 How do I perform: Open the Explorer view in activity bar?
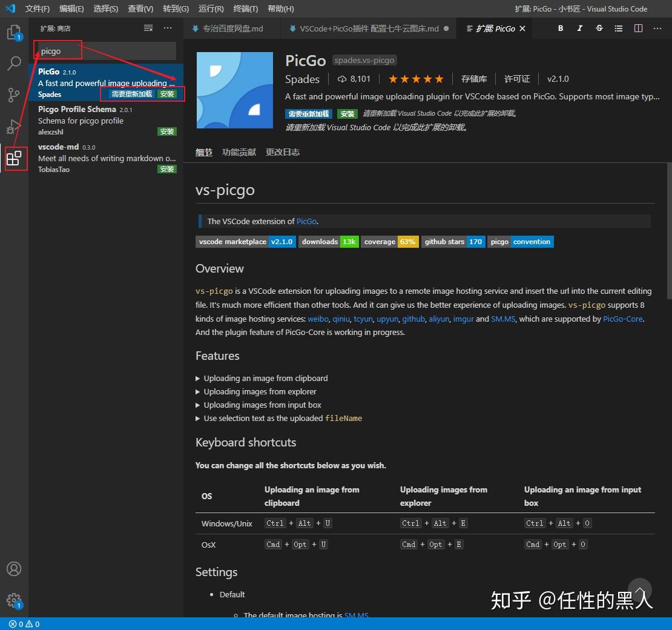click(14, 33)
